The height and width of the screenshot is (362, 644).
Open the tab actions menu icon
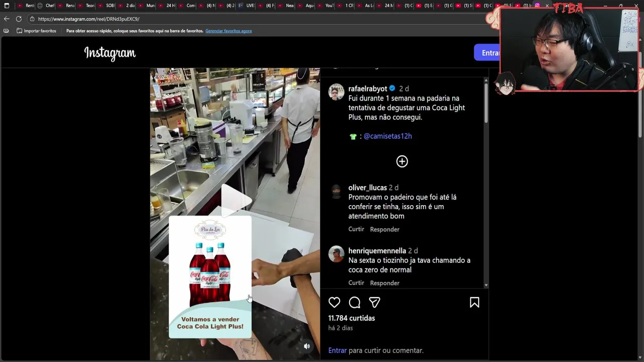point(7,6)
